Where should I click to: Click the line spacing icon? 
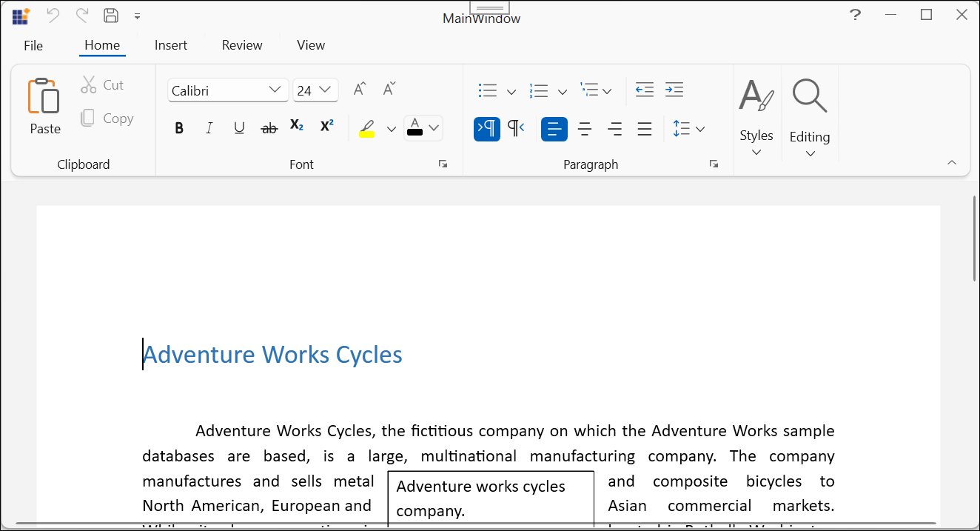681,129
